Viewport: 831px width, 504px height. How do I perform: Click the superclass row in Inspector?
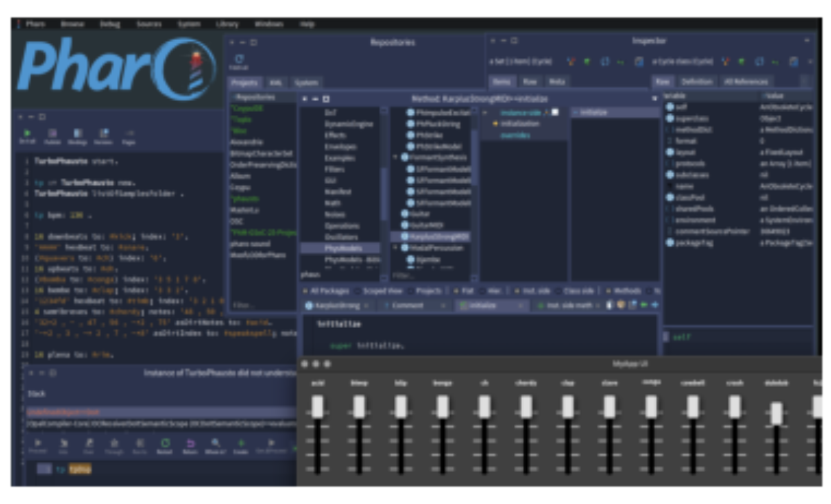737,118
